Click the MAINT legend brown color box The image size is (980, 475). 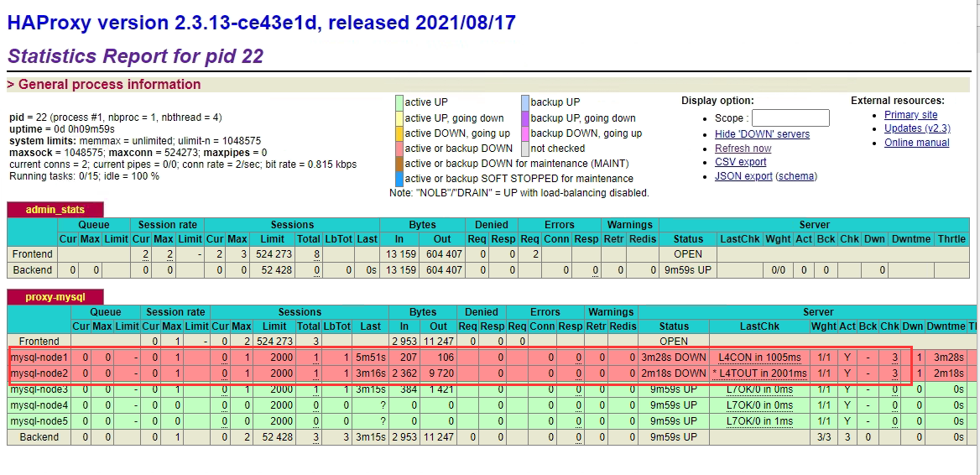[x=399, y=164]
